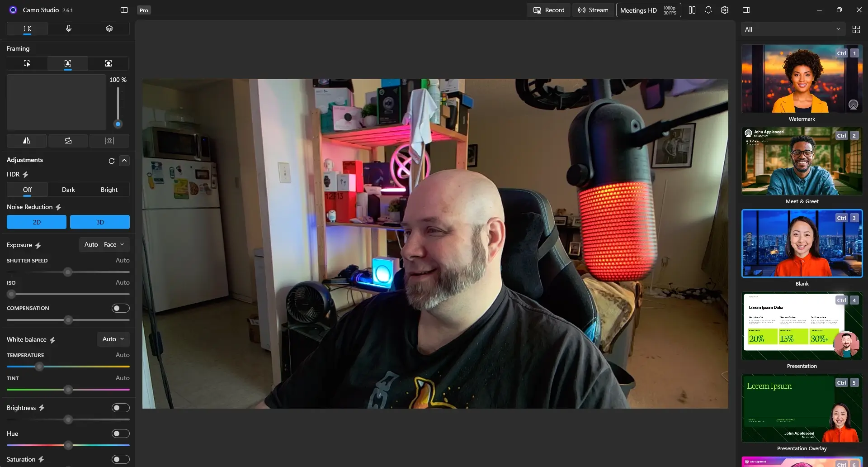The height and width of the screenshot is (467, 868).
Task: Open settings gear icon
Action: pyautogui.click(x=725, y=10)
